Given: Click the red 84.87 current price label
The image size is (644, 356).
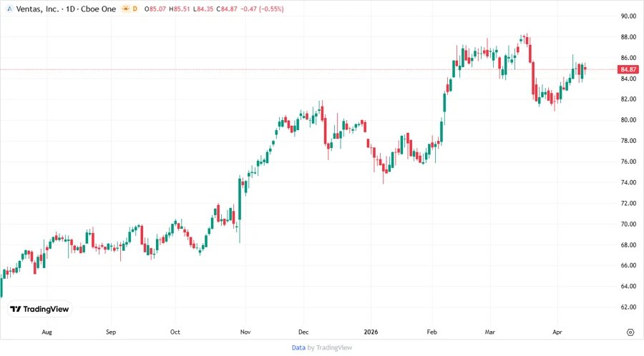Looking at the screenshot, I should [628, 69].
